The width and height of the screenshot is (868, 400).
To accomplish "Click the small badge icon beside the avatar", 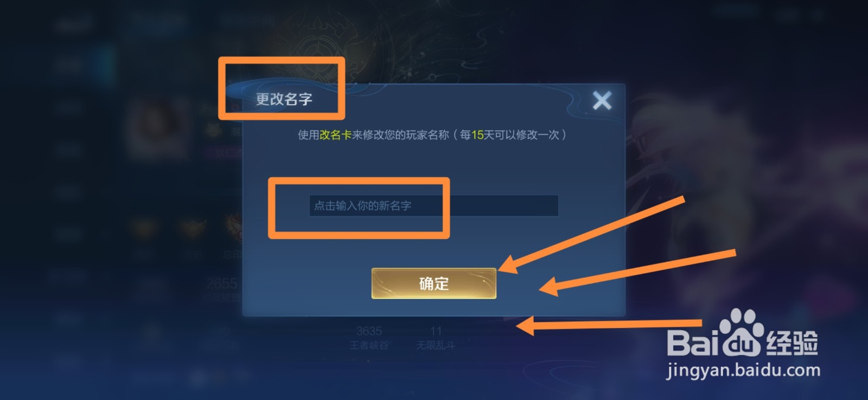I will click(x=213, y=131).
